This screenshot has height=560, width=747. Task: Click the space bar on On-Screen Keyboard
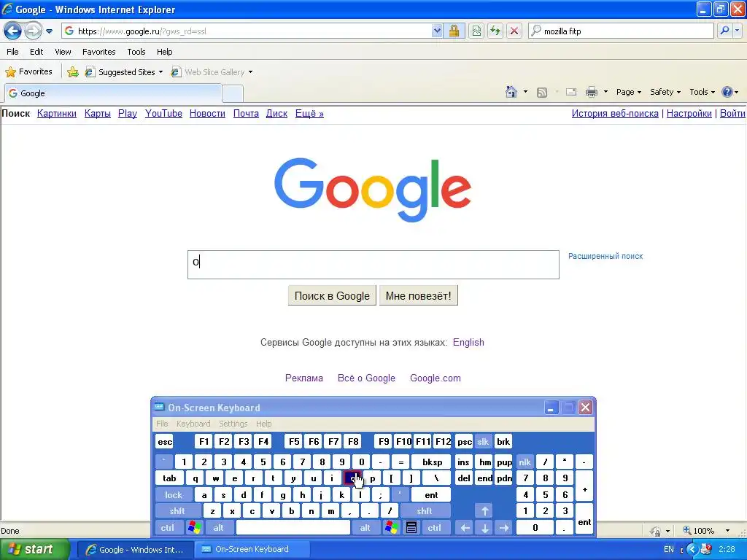tap(293, 528)
